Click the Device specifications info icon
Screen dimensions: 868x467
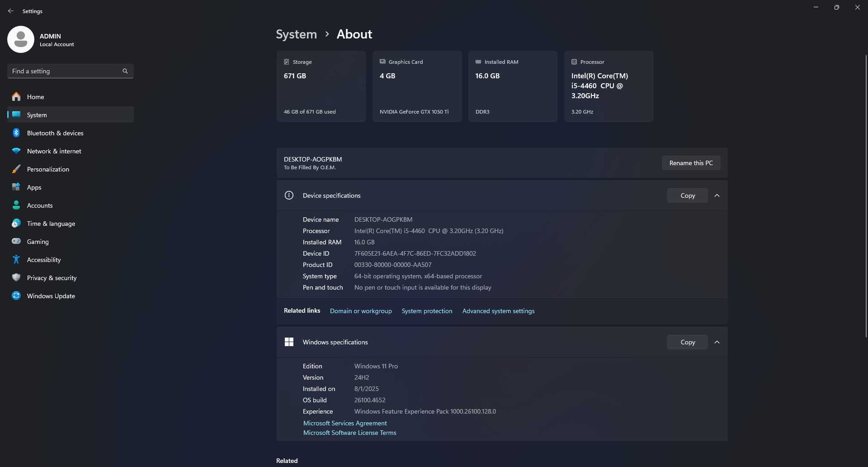289,195
